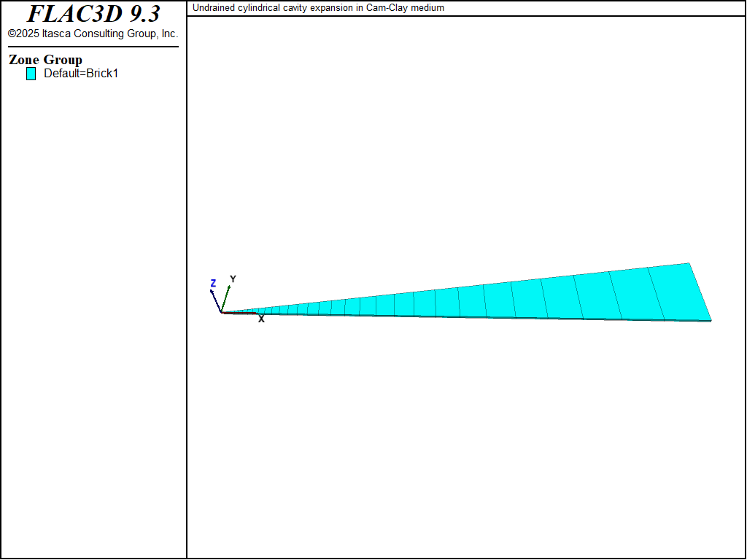The image size is (747, 560).
Task: Click the green Y axis arrow line
Action: pyautogui.click(x=226, y=298)
